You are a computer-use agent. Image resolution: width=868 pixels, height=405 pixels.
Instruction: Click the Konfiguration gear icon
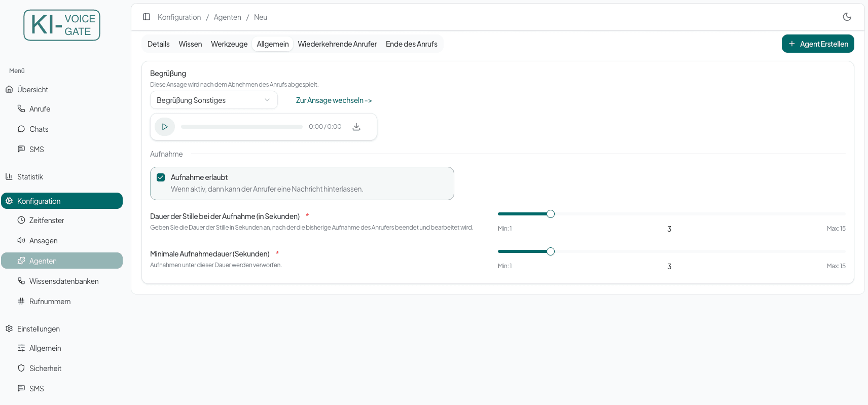(9, 201)
